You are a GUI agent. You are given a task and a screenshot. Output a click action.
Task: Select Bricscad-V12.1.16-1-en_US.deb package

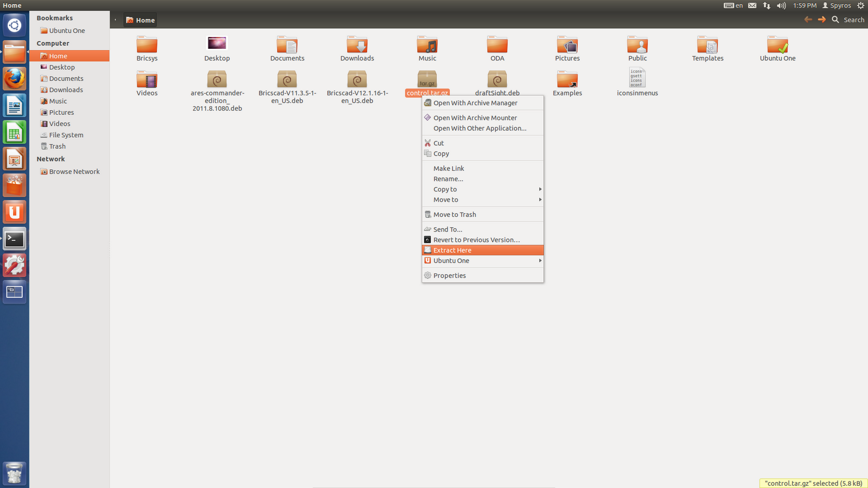(x=357, y=80)
